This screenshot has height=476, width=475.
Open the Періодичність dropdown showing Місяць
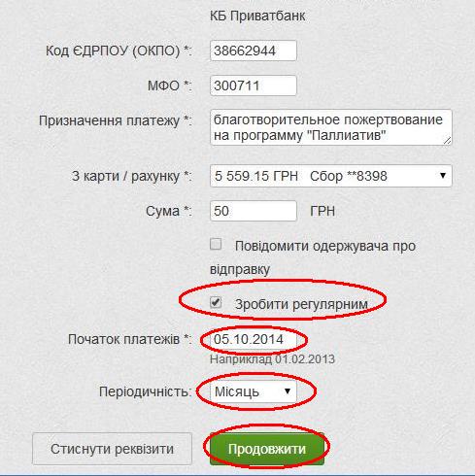(x=254, y=391)
